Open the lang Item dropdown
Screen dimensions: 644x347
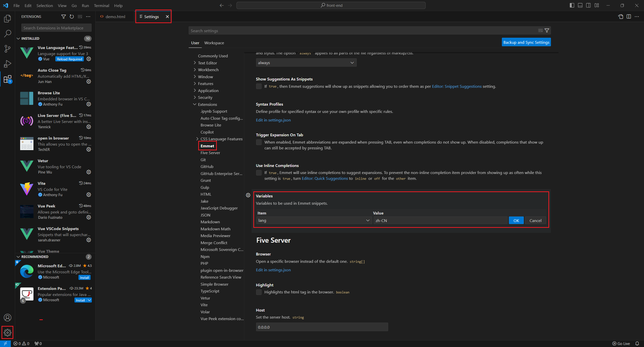pos(314,221)
